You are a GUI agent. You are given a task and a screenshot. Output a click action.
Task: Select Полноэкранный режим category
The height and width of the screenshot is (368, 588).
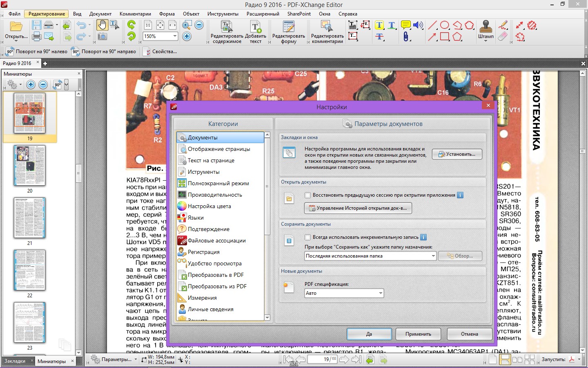tap(220, 184)
